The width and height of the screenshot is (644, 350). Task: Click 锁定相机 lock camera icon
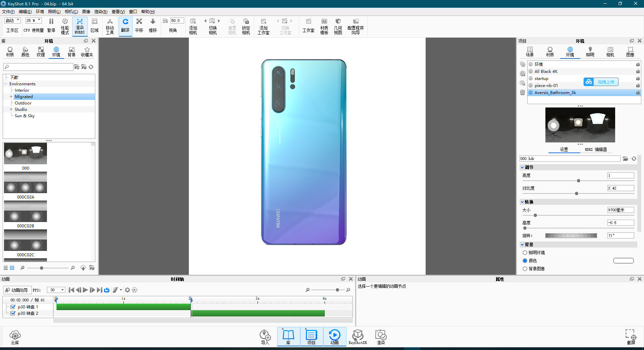click(x=246, y=26)
